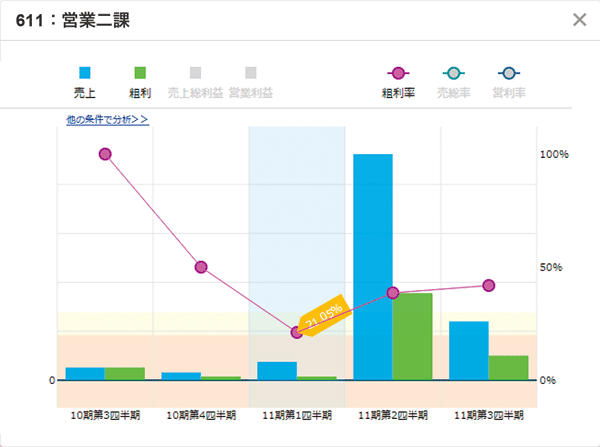
Task: Click the 21.05% orange data label
Action: [x=323, y=315]
